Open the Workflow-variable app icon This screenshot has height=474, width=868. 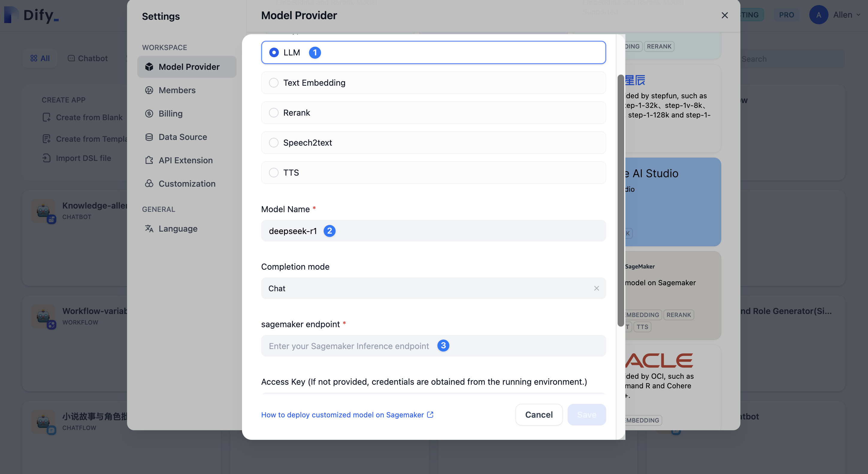[x=43, y=317]
